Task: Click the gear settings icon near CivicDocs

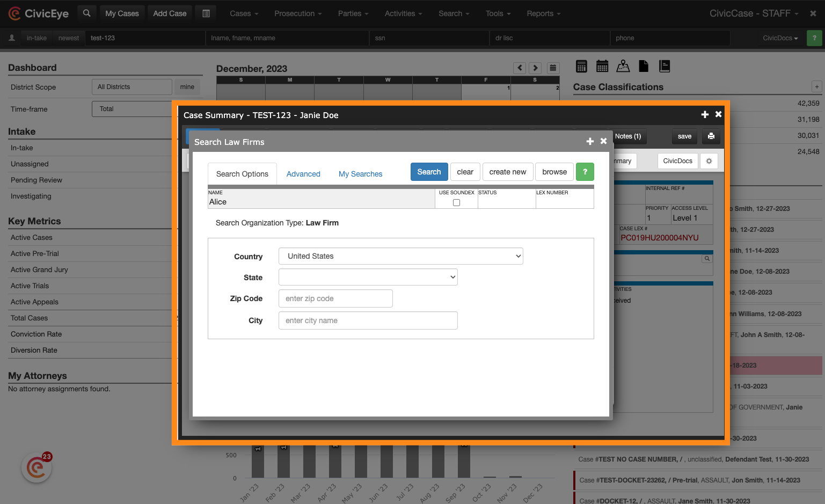Action: pos(709,161)
